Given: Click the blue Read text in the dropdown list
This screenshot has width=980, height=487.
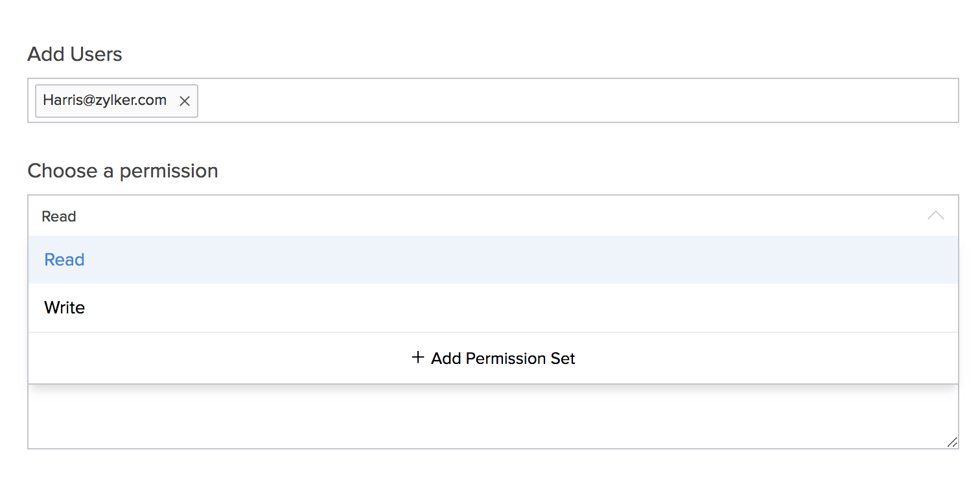Looking at the screenshot, I should pyautogui.click(x=64, y=260).
